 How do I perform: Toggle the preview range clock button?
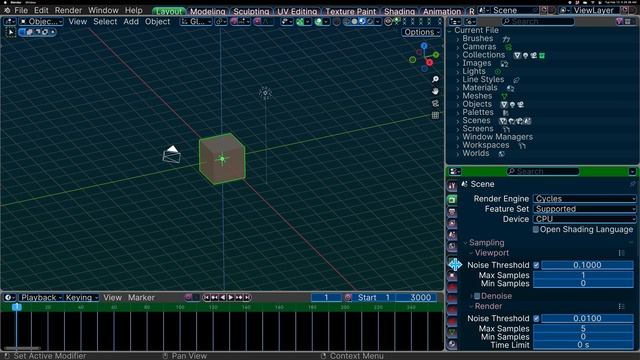[348, 298]
